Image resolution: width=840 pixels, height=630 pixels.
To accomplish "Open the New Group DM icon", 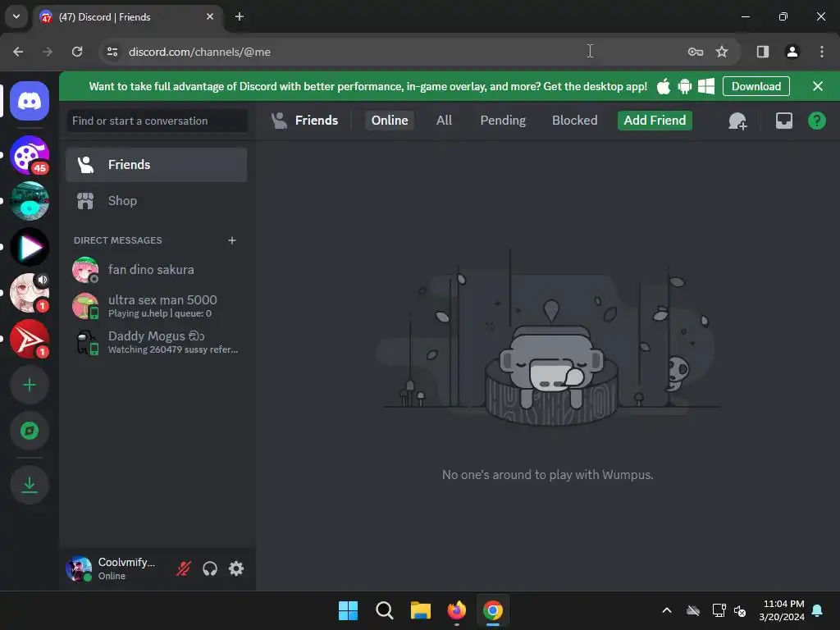I will coord(737,121).
